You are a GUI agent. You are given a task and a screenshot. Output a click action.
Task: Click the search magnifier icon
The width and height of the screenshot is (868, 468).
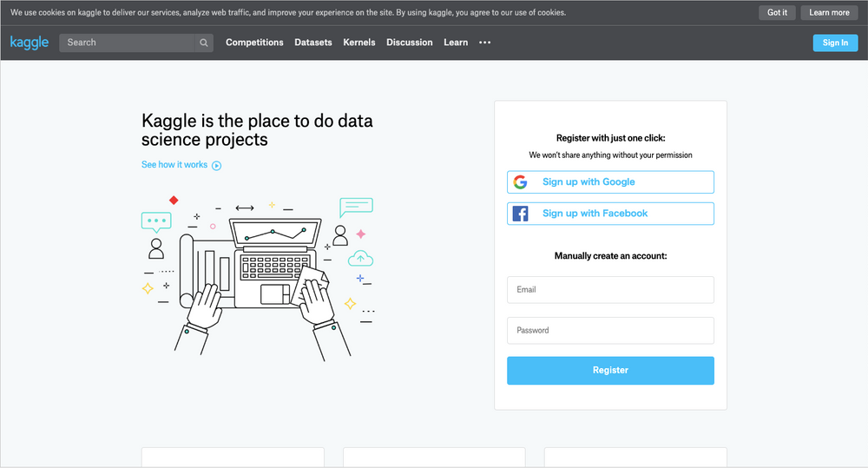click(x=204, y=43)
